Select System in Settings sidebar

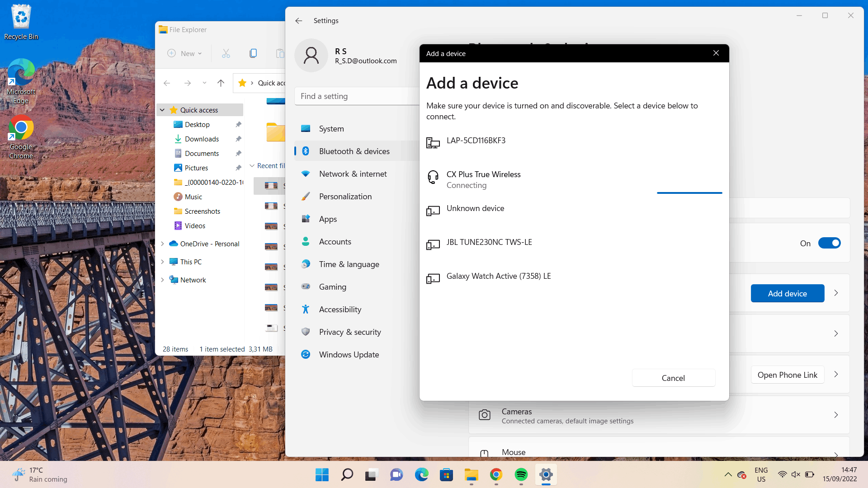pyautogui.click(x=357, y=129)
